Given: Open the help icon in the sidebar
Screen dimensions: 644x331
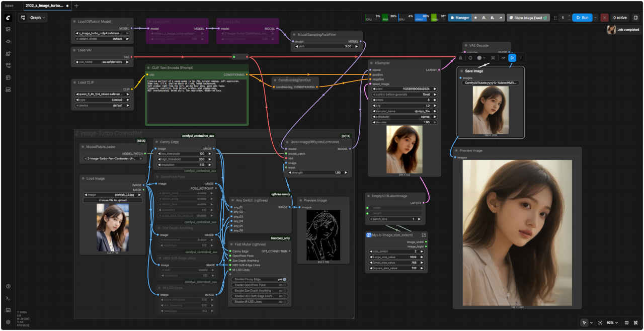Looking at the screenshot, I should click(8, 286).
